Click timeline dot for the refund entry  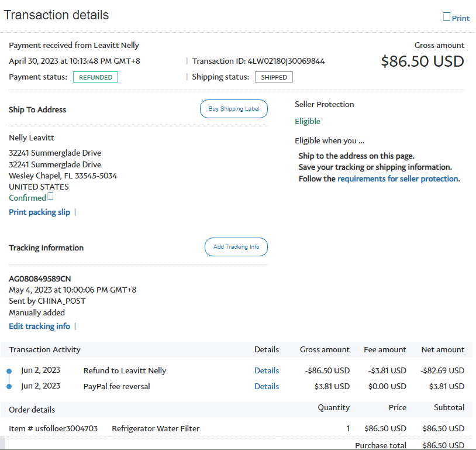click(9, 371)
